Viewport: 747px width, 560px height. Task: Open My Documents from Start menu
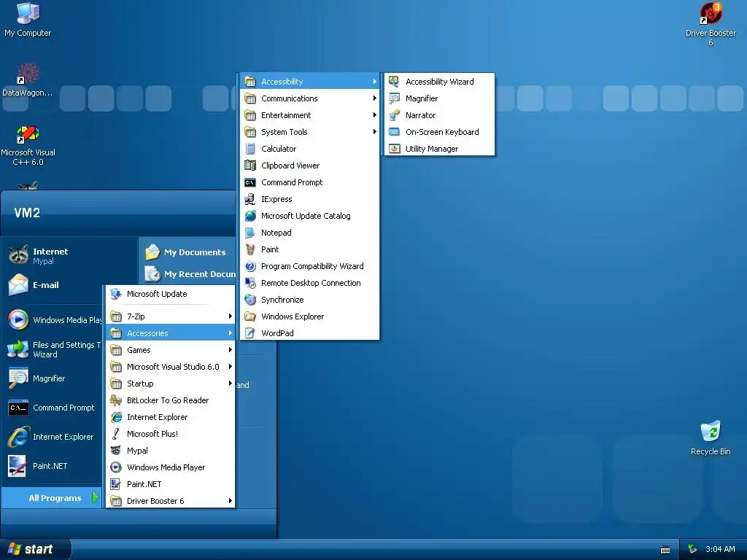pyautogui.click(x=189, y=252)
